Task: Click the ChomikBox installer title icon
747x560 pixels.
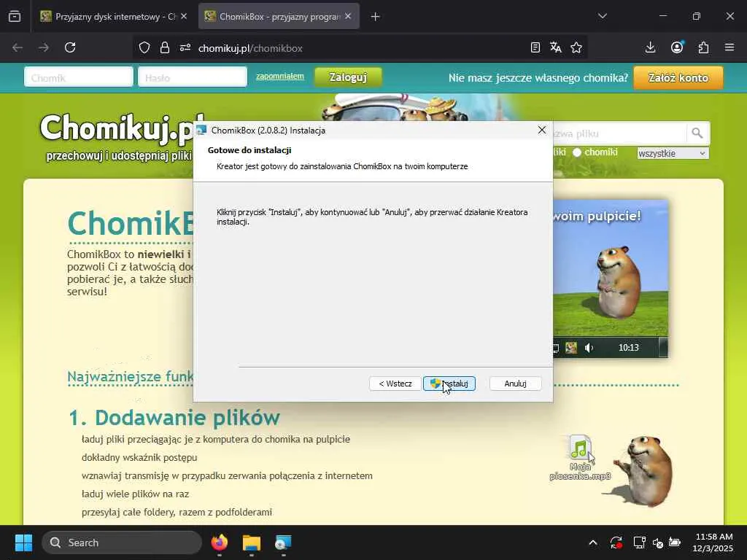Action: (x=201, y=130)
